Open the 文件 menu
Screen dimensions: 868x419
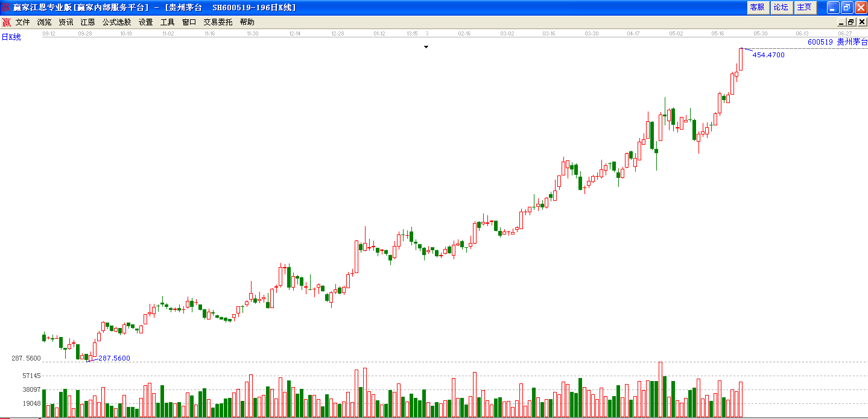pos(22,22)
